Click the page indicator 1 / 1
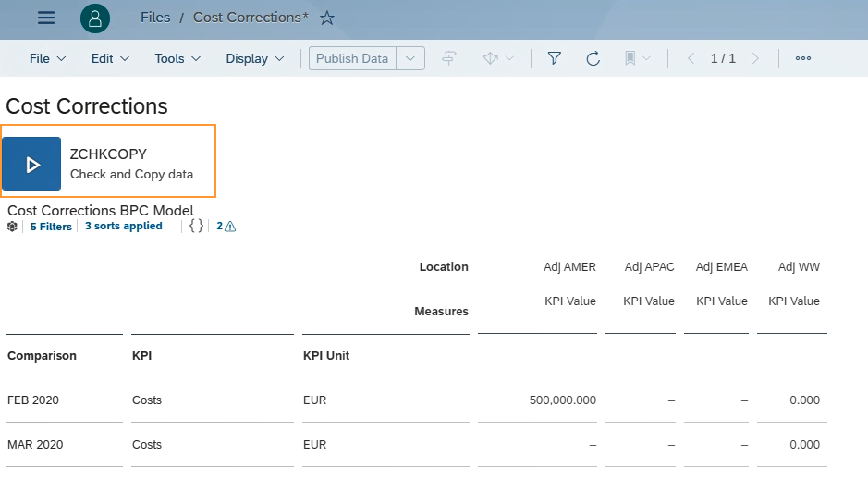868x492 pixels. 723,58
